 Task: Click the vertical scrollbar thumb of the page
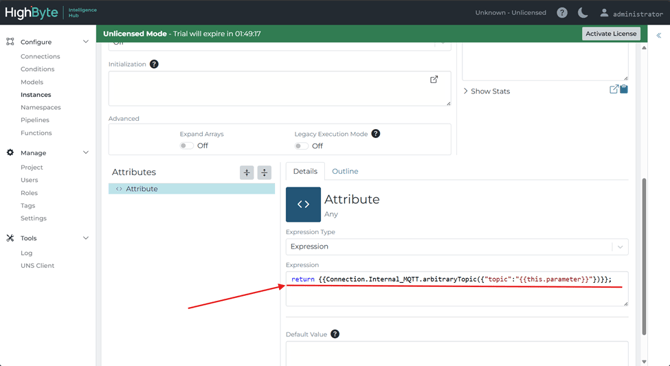tap(644, 256)
